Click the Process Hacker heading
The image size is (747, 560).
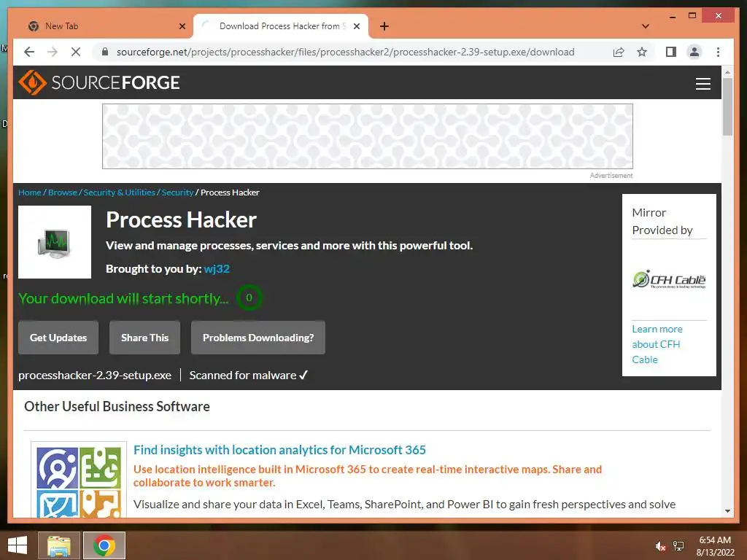tap(181, 219)
